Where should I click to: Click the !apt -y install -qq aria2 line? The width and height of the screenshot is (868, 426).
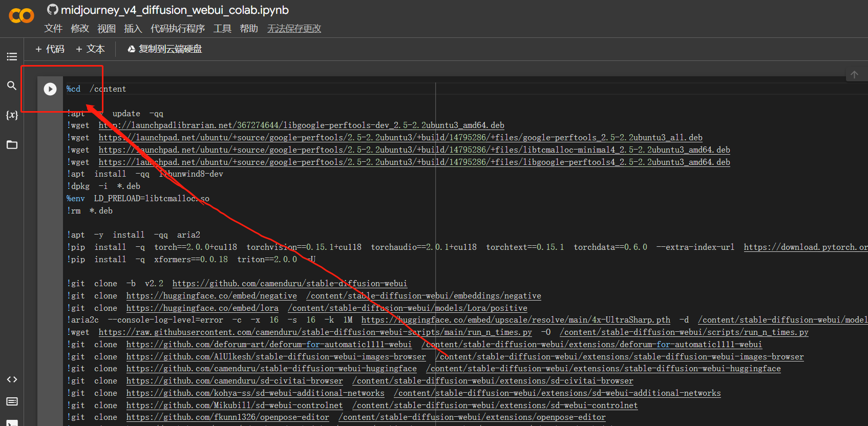click(x=134, y=235)
